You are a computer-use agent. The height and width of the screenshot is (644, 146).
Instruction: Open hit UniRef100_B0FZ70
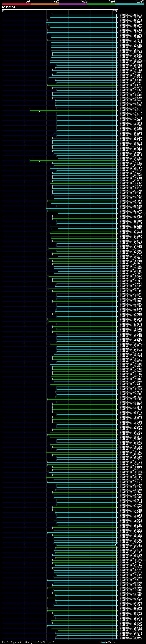[131, 161]
